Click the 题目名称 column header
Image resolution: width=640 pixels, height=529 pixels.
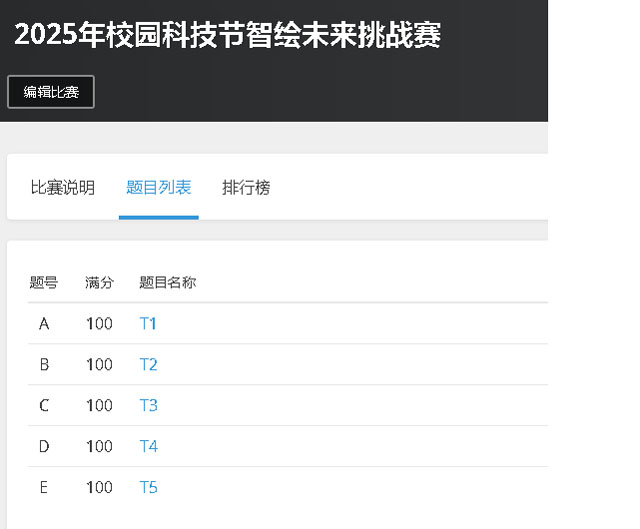coord(168,282)
